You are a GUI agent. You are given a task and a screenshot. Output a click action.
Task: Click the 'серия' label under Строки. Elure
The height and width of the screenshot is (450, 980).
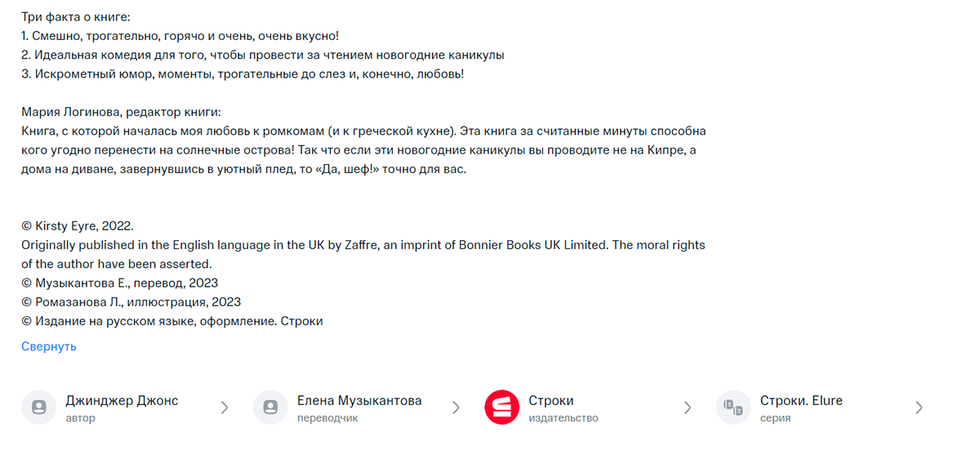(x=775, y=418)
